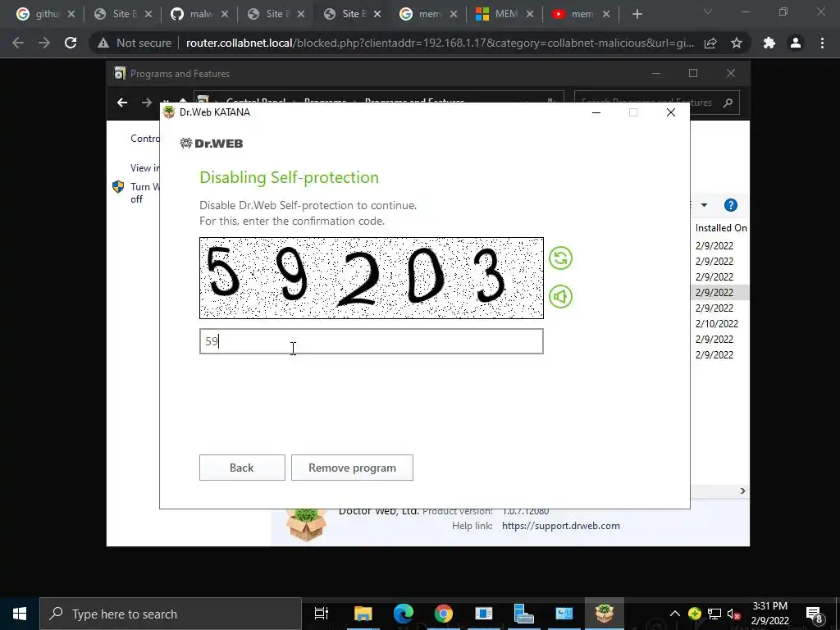The image size is (840, 630).
Task: Open the Dr.Web installer taskbar icon
Action: pyautogui.click(x=604, y=614)
